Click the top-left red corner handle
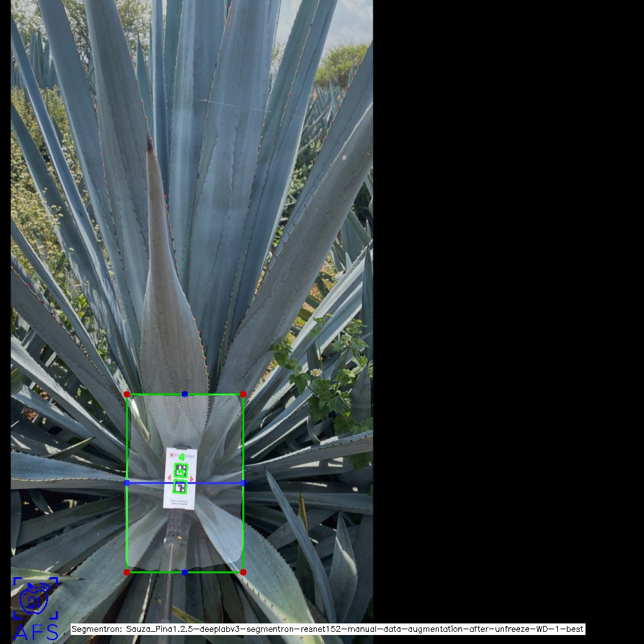Image resolution: width=644 pixels, height=644 pixels. pyautogui.click(x=127, y=394)
